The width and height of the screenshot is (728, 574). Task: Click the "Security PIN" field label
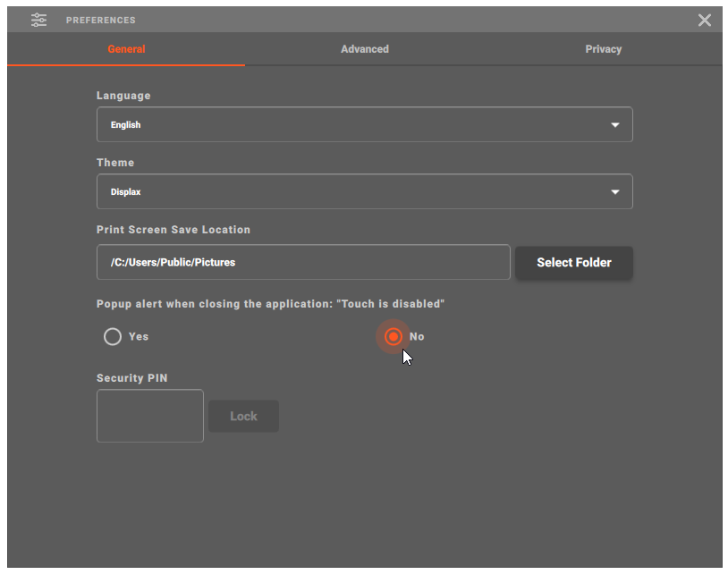[x=132, y=378]
